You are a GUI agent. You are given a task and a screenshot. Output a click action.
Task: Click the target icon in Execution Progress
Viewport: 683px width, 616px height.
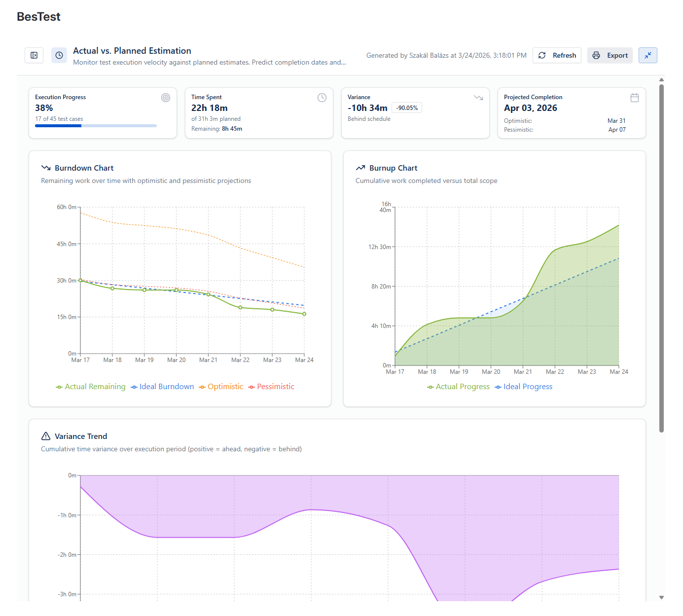166,98
